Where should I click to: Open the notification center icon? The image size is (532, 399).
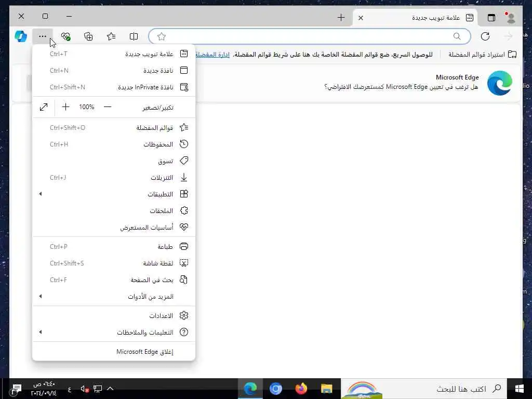(x=16, y=389)
